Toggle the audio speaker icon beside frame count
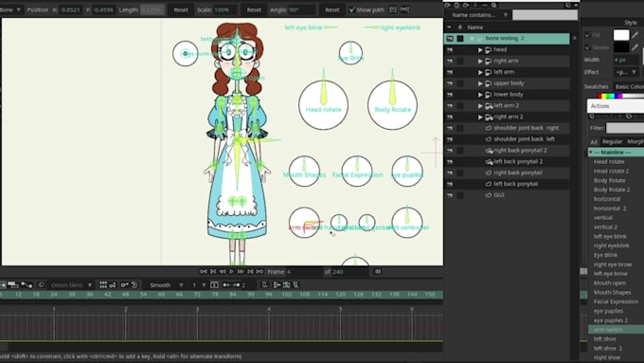Screen dimensions: 644x363 [x=378, y=271]
